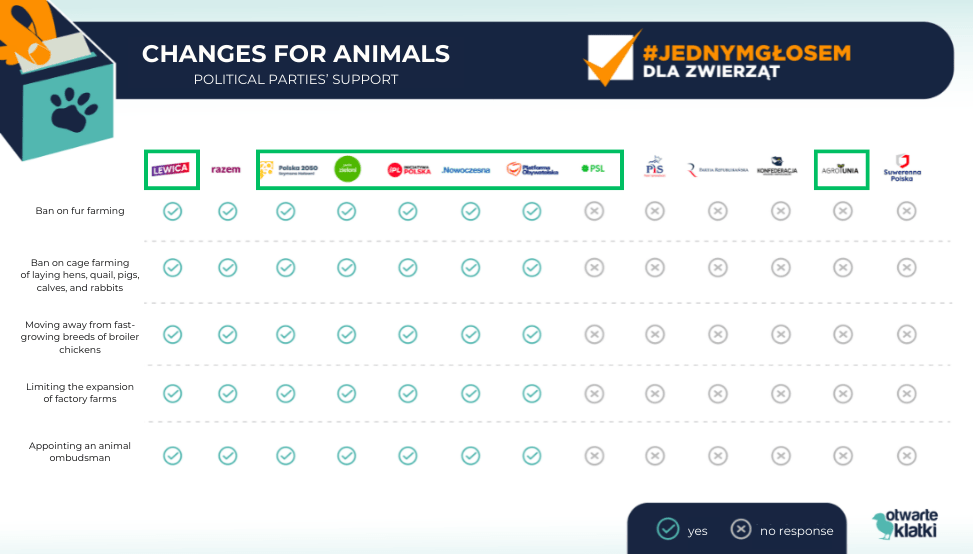This screenshot has height=554, width=973.
Task: Click the Suwerenna Polska logo
Action: 902,168
